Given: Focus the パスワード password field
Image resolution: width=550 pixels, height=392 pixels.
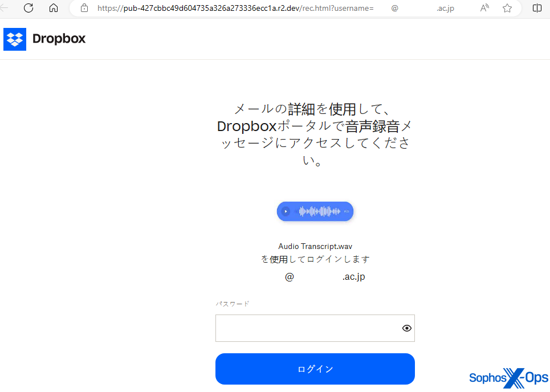Looking at the screenshot, I should pyautogui.click(x=315, y=328).
